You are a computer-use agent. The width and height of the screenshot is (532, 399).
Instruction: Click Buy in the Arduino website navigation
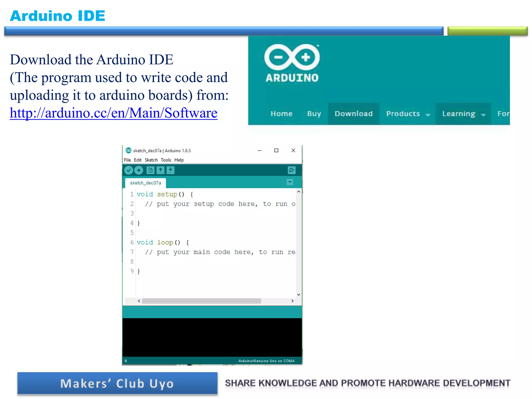pyautogui.click(x=314, y=114)
